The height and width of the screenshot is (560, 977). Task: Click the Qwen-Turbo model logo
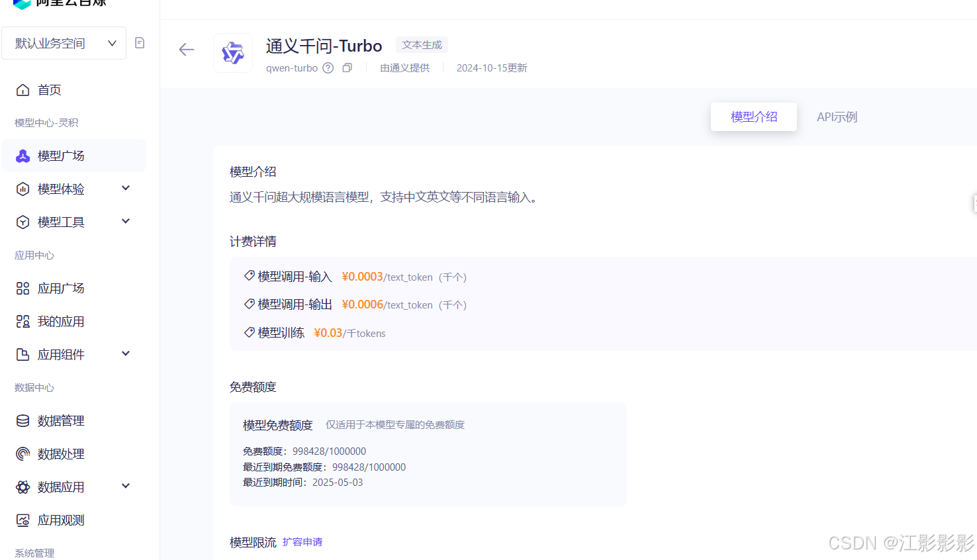pos(233,53)
